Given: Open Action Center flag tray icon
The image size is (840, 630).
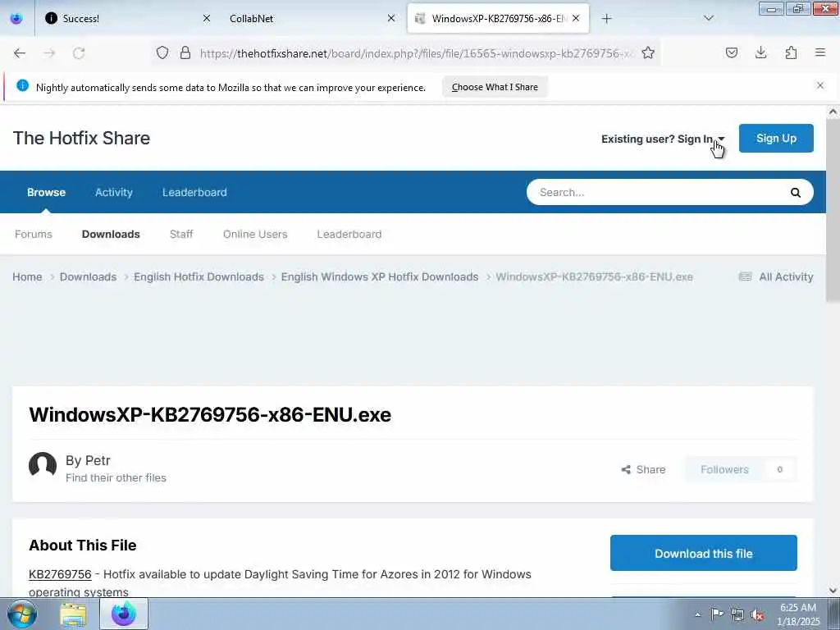Looking at the screenshot, I should click(717, 614).
